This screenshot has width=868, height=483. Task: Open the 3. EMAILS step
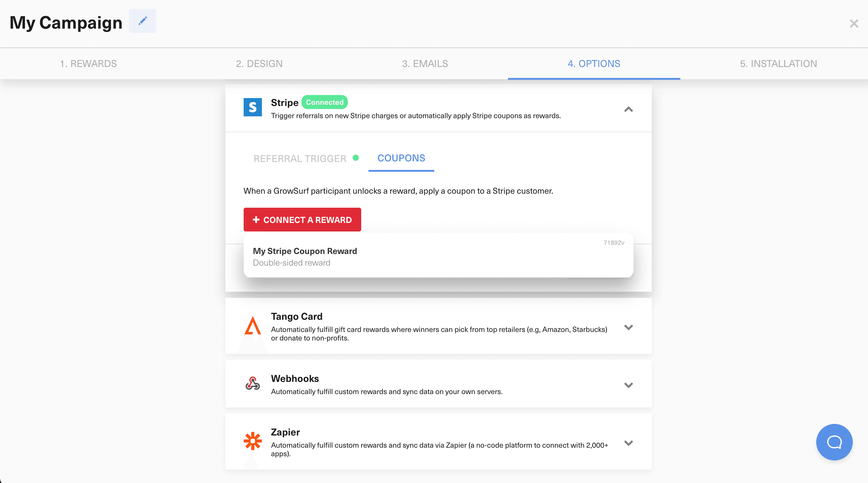point(425,64)
